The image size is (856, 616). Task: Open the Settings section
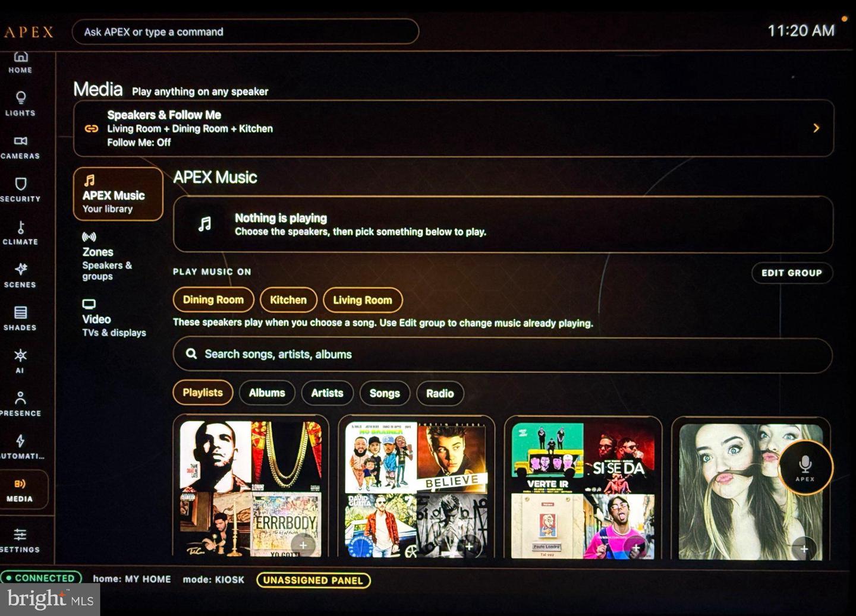tap(20, 541)
